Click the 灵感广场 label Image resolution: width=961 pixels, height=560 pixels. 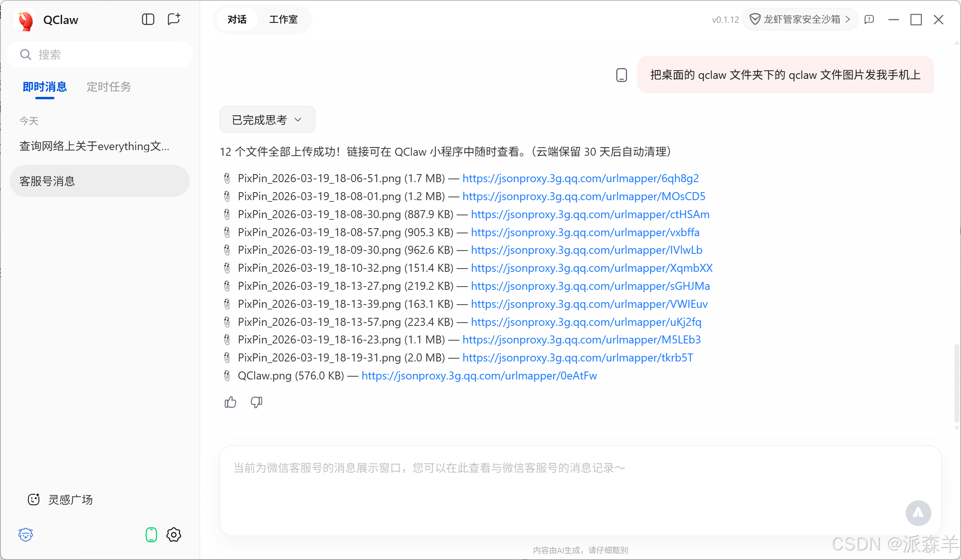70,499
